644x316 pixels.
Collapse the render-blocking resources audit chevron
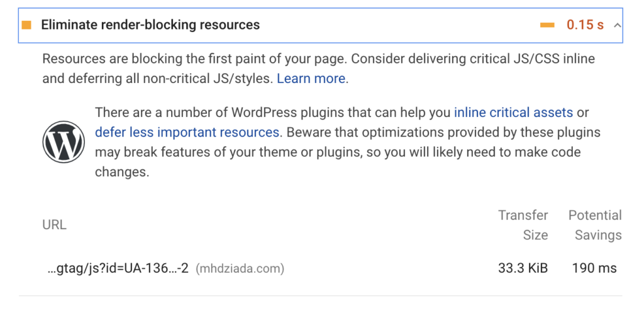[x=617, y=25]
